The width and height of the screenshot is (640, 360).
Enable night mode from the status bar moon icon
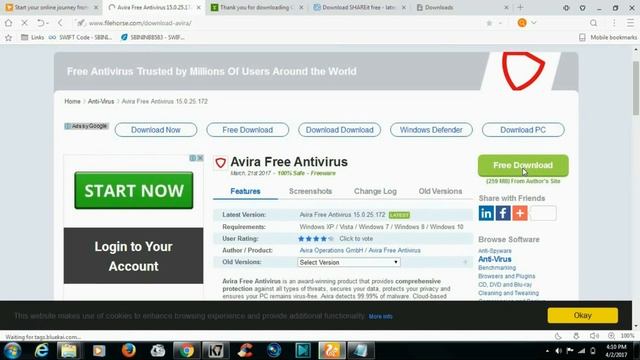click(558, 336)
